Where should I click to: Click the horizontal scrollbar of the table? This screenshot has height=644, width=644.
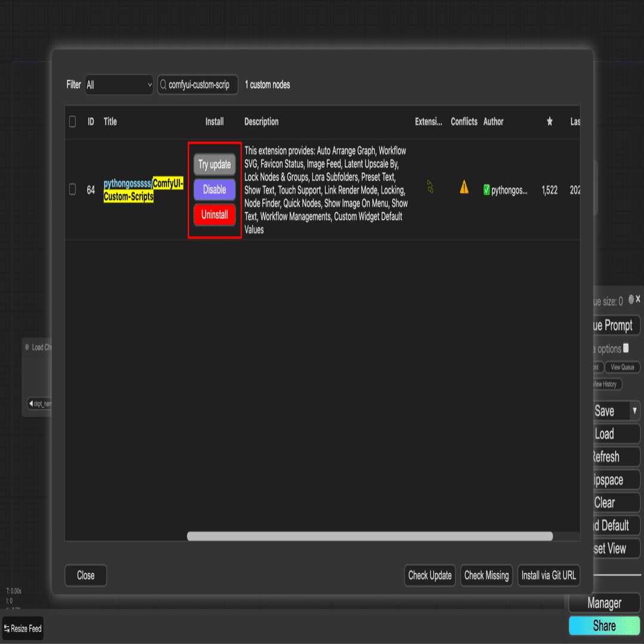click(370, 536)
